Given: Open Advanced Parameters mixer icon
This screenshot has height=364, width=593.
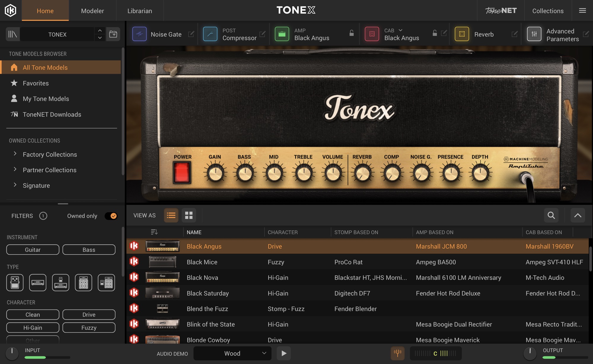Looking at the screenshot, I should [x=534, y=34].
